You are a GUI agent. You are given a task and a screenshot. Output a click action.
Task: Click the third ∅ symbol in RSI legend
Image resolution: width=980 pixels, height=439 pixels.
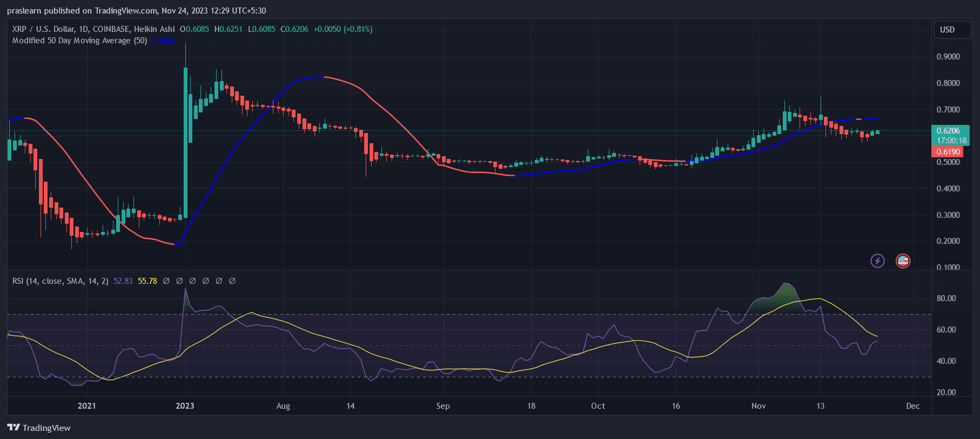193,281
